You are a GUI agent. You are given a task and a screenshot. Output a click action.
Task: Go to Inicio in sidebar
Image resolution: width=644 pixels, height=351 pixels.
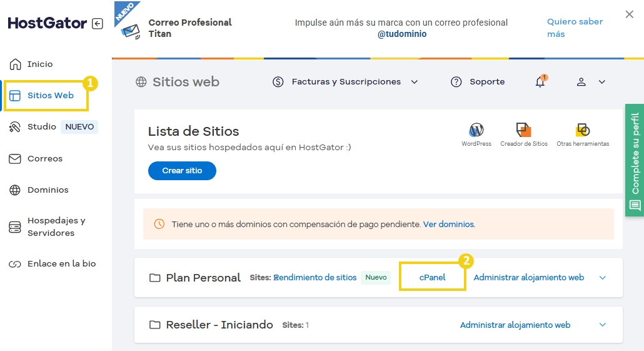(40, 64)
